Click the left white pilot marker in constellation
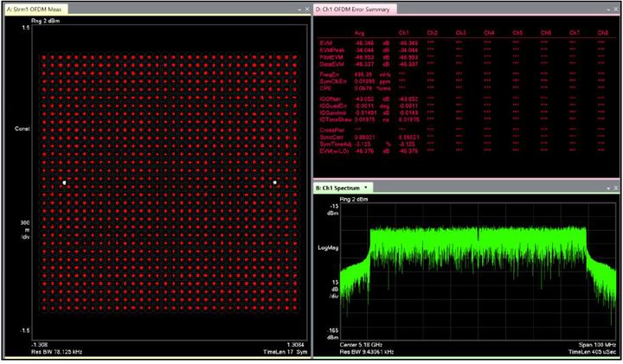623x364 pixels. tap(63, 182)
